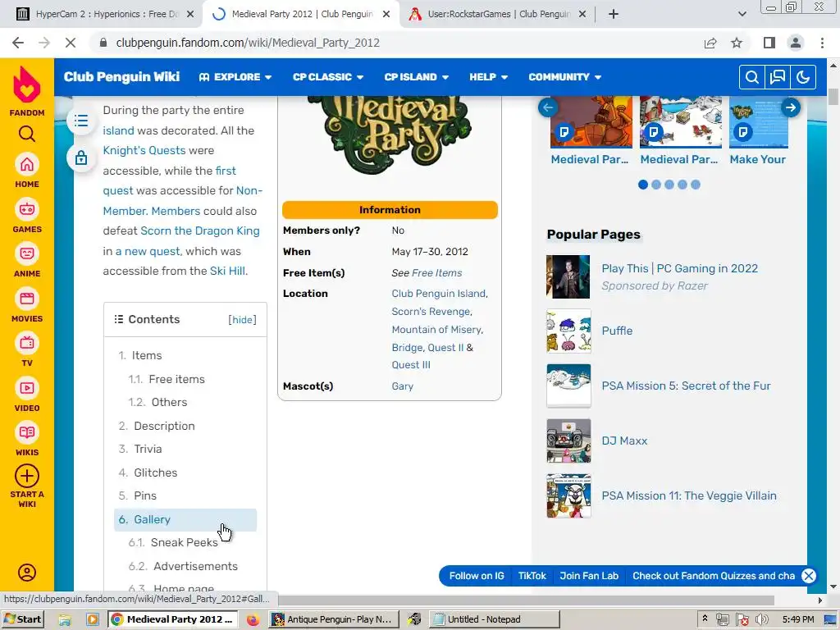Screen dimensions: 840x630
Task: Close the Medieval Party 2012 tab
Action: pos(386,14)
